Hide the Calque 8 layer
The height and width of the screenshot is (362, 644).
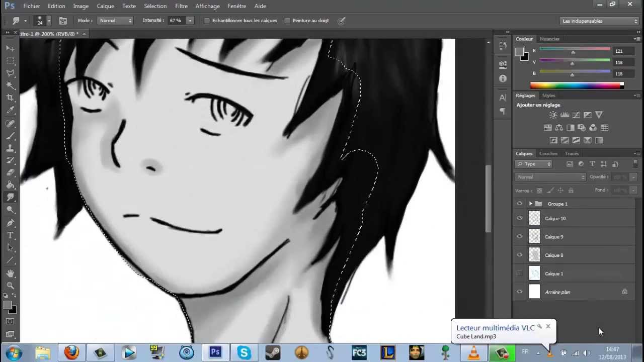pyautogui.click(x=520, y=255)
